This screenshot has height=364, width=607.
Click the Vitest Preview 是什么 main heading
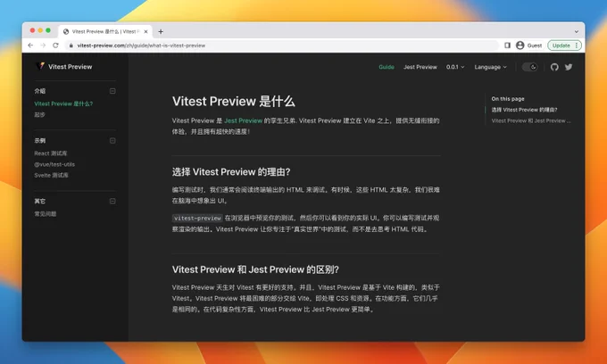(234, 102)
